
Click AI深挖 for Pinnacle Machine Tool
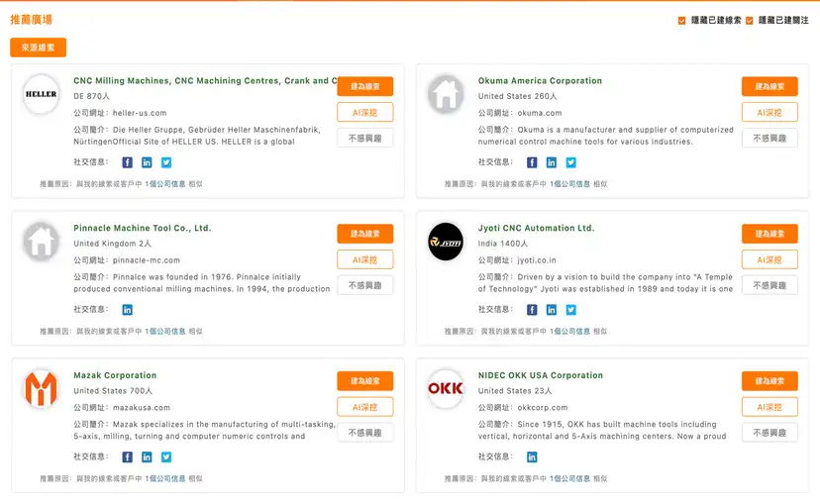pos(365,259)
